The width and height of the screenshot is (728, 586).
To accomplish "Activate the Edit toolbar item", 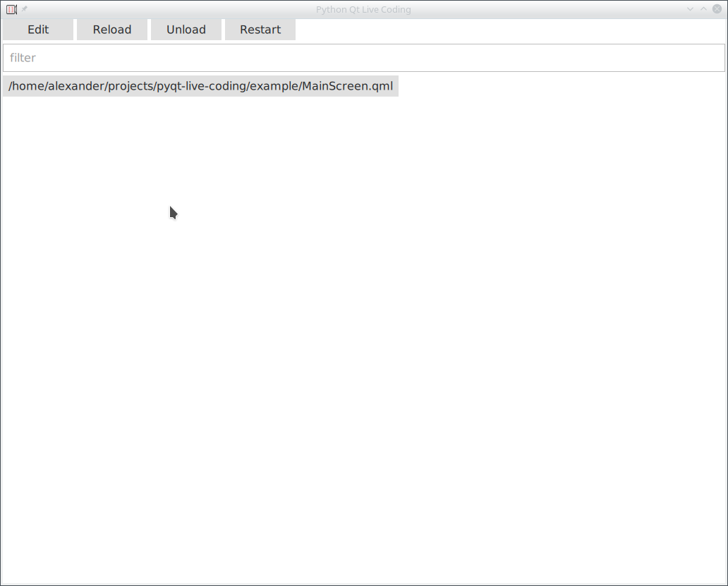I will (x=38, y=30).
